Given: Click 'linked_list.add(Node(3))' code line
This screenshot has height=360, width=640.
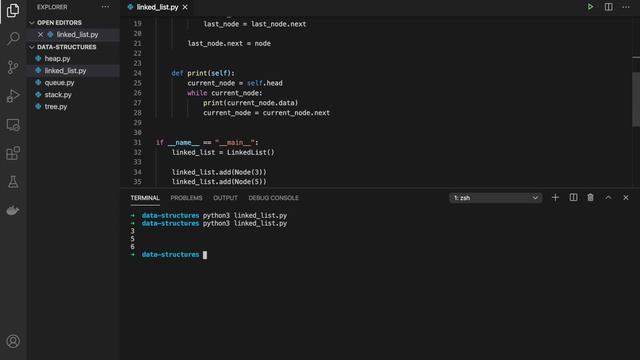Looking at the screenshot, I should click(x=219, y=172).
